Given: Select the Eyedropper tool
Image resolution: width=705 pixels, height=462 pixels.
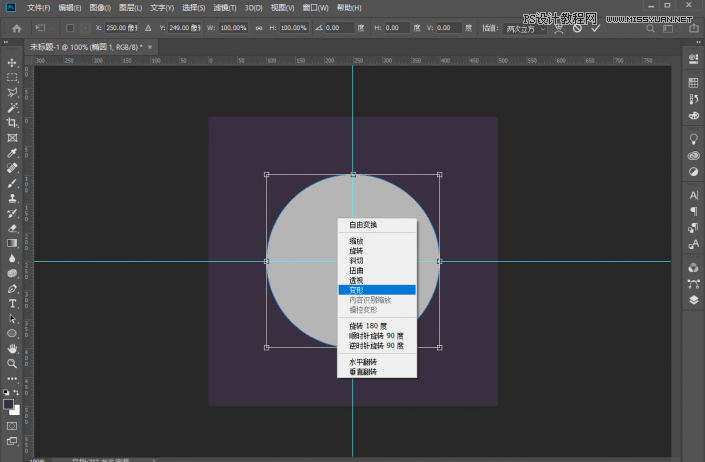Looking at the screenshot, I should click(x=12, y=153).
